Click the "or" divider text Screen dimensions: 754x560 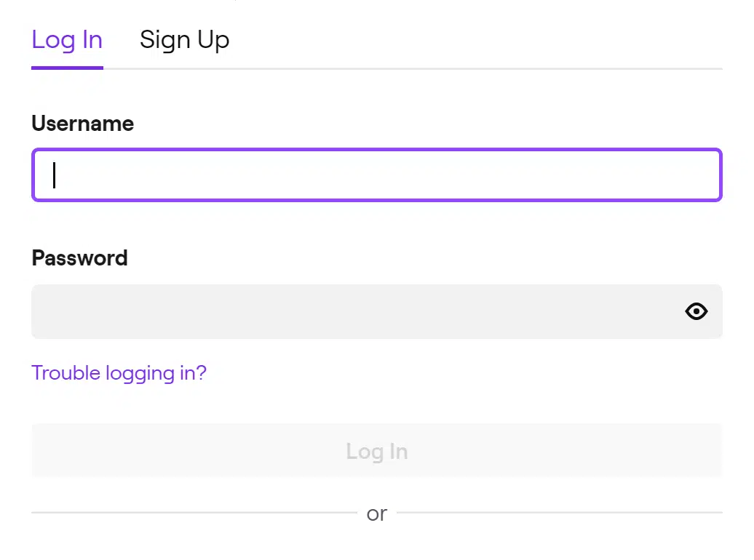tap(376, 513)
